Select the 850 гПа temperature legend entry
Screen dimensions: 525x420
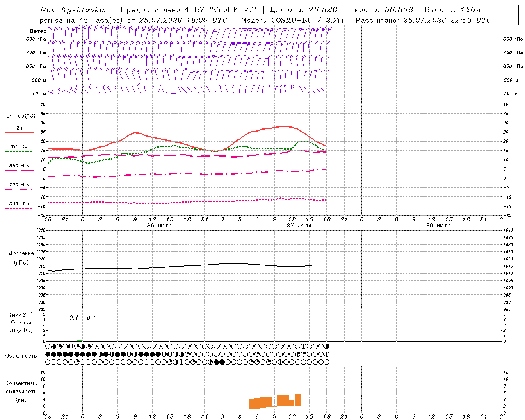tap(19, 166)
